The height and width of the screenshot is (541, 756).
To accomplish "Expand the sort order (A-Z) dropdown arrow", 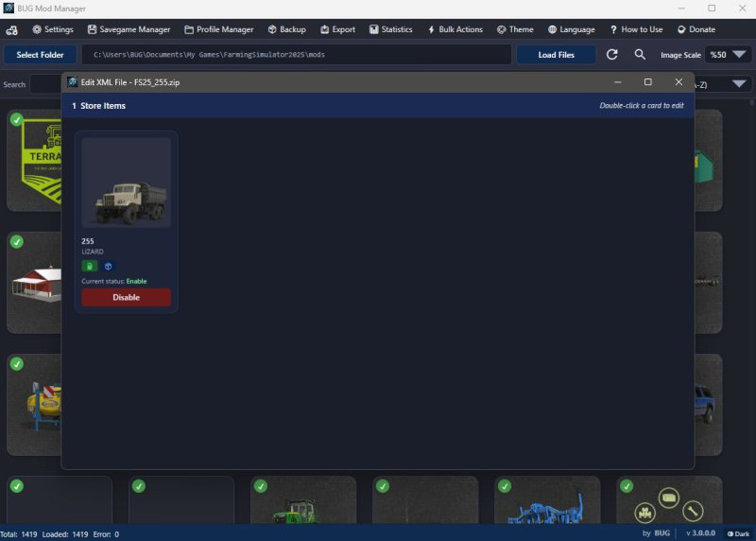I will click(739, 84).
